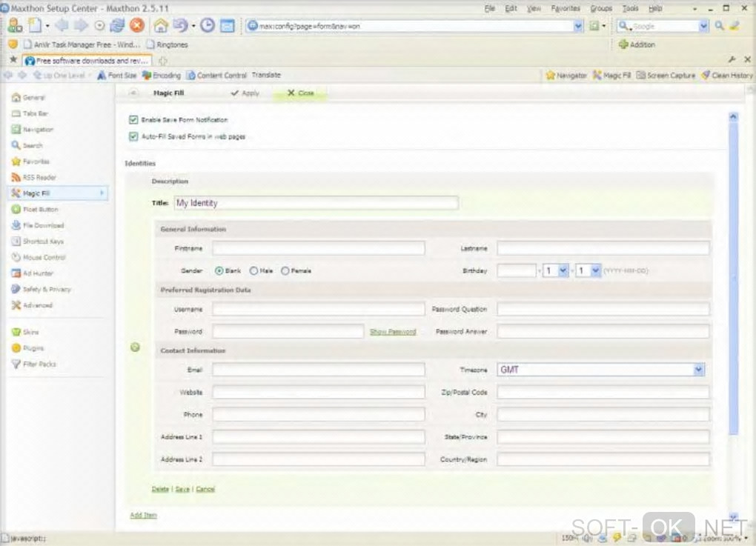Open the Safety & Privacy settings section
The width and height of the screenshot is (756, 546).
pos(42,289)
